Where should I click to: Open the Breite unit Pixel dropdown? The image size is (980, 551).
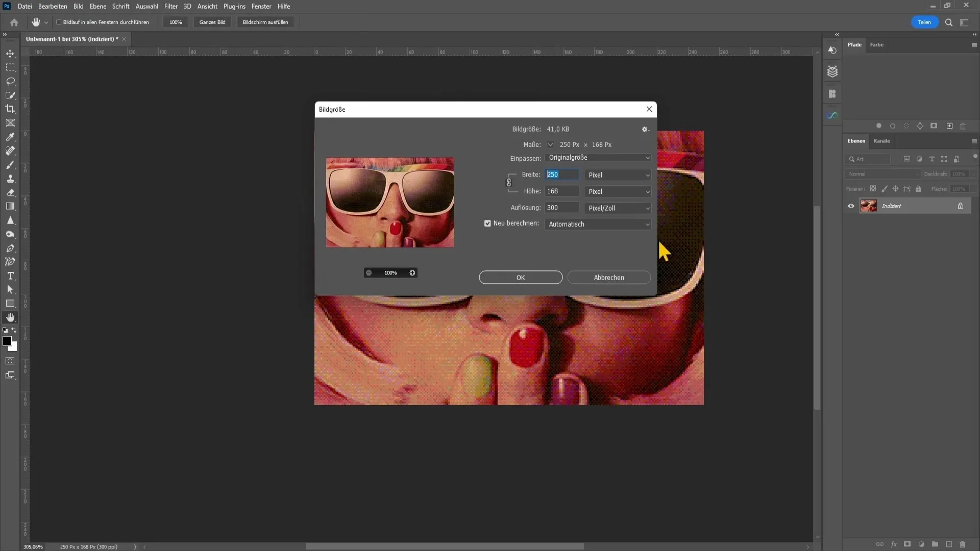click(618, 175)
